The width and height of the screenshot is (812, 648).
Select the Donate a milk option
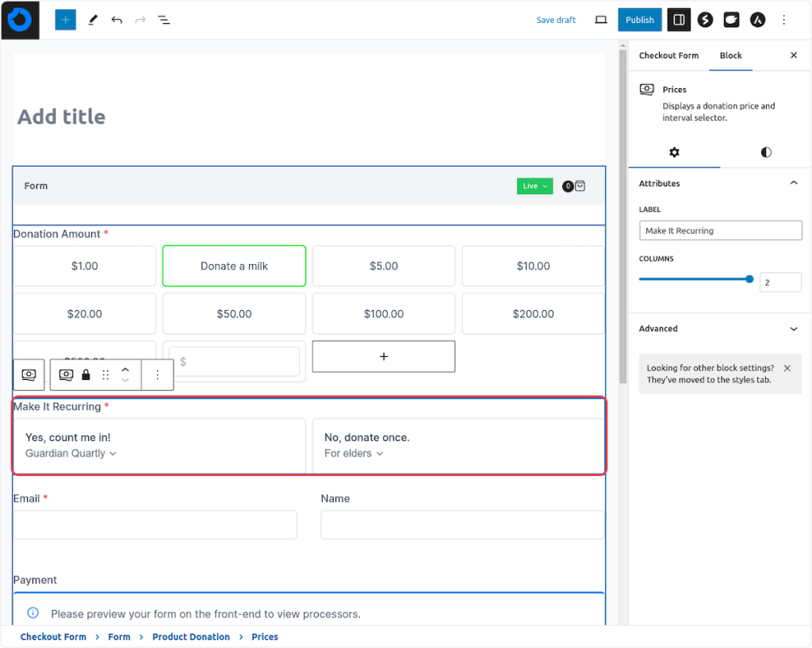234,266
